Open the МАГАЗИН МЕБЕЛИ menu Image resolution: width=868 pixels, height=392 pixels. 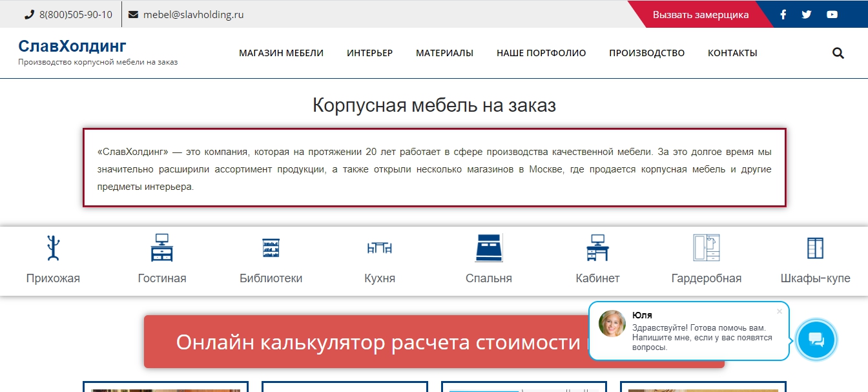pos(282,53)
